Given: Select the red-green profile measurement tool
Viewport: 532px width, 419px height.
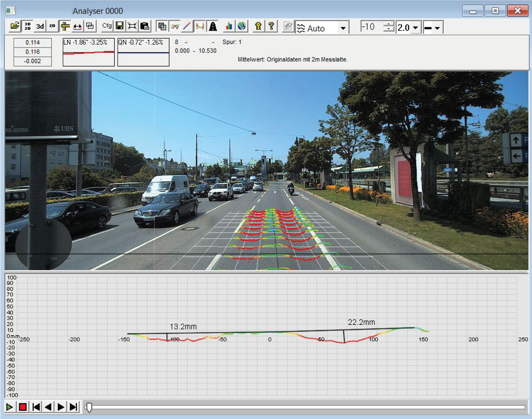Looking at the screenshot, I should click(x=200, y=27).
